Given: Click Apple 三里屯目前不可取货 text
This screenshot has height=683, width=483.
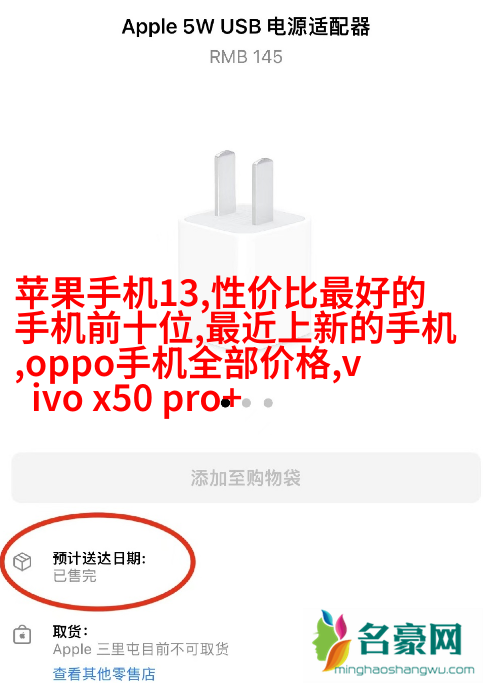Looking at the screenshot, I should coord(141,649).
